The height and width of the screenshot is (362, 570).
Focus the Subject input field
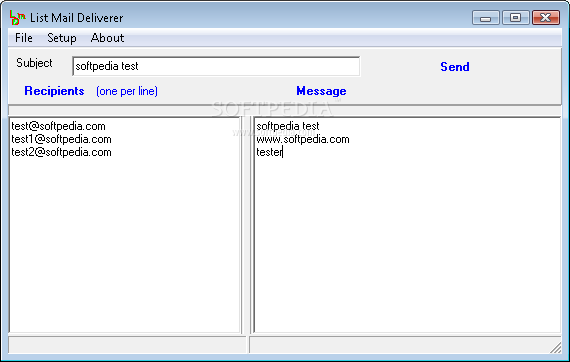216,66
